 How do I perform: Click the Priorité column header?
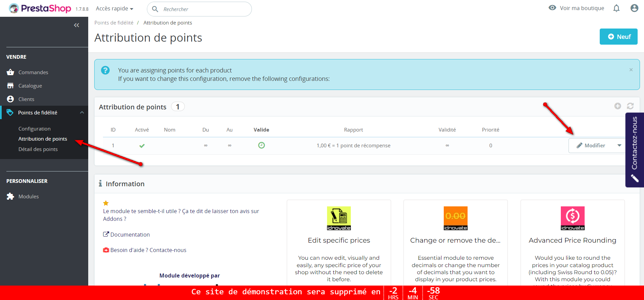click(490, 130)
